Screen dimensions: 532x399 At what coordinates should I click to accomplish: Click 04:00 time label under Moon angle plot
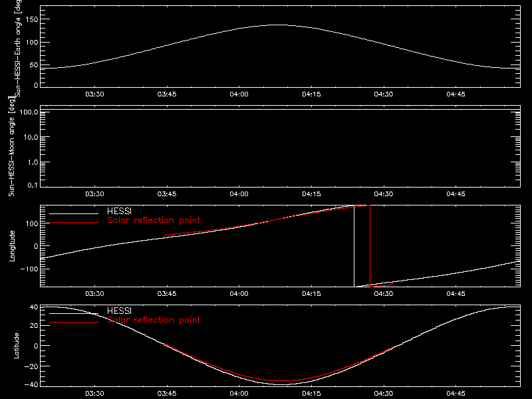pos(239,194)
